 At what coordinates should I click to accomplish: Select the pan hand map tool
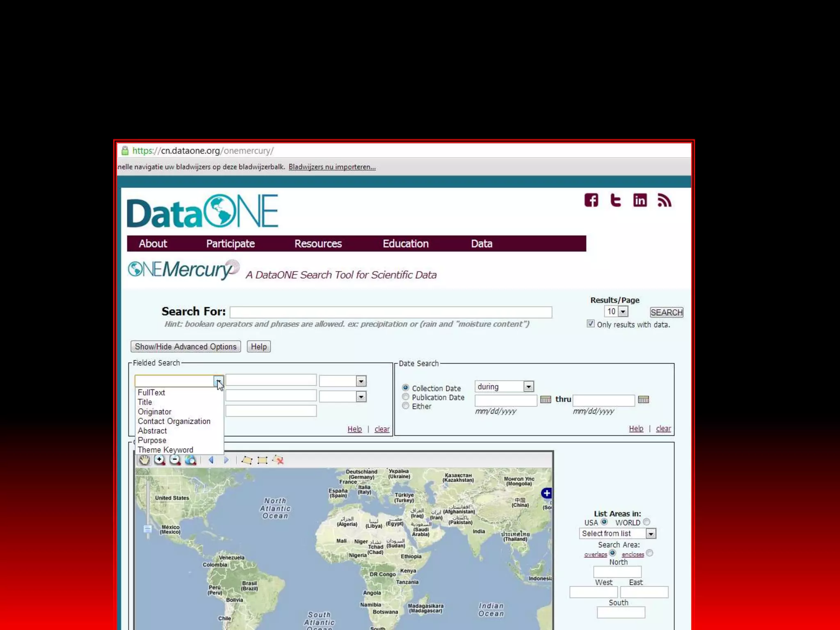[x=144, y=460]
